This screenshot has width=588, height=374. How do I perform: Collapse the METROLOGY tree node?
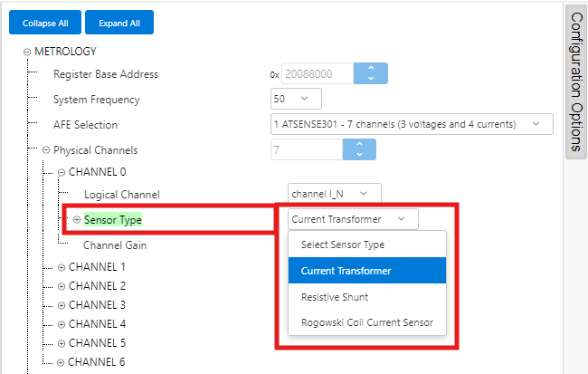(27, 52)
